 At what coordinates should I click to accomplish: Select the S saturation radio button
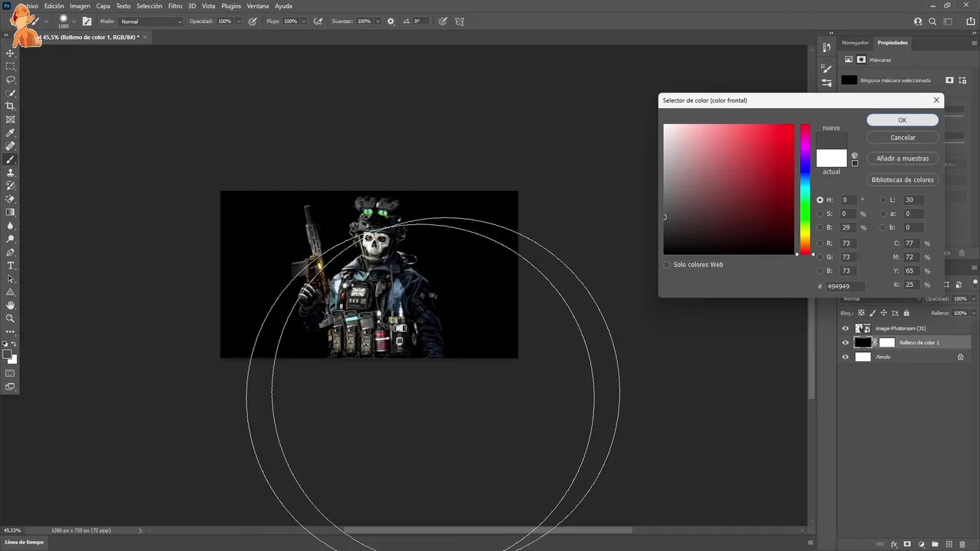click(x=820, y=214)
